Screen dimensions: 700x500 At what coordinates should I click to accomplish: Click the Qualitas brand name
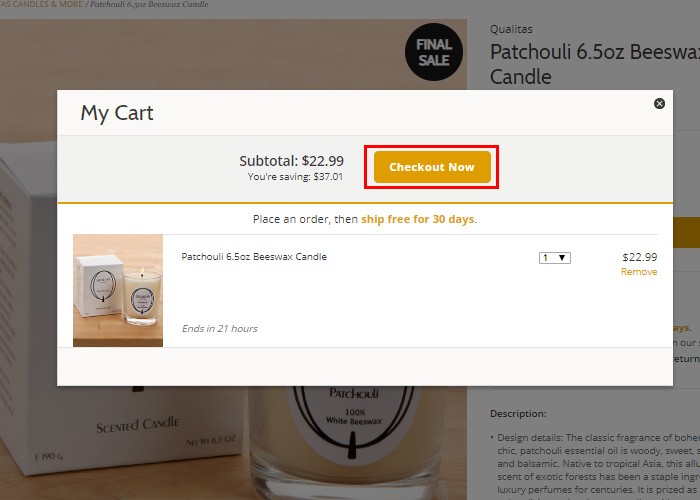point(512,29)
